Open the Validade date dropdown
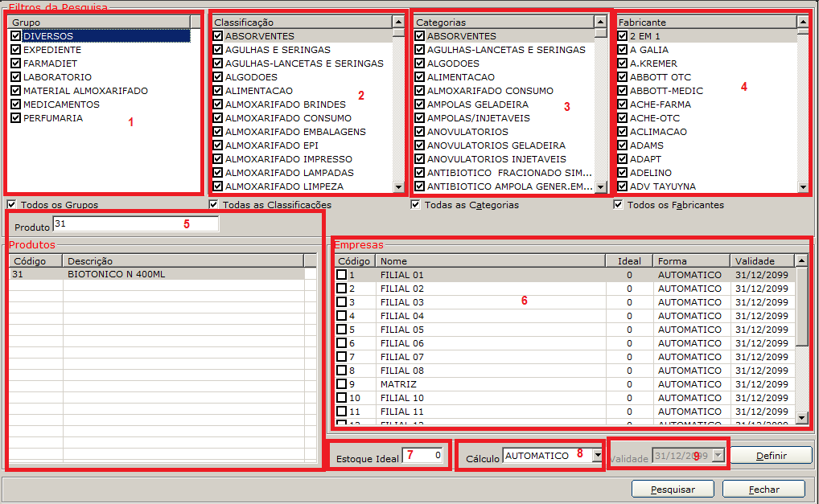The image size is (819, 504). 718,456
